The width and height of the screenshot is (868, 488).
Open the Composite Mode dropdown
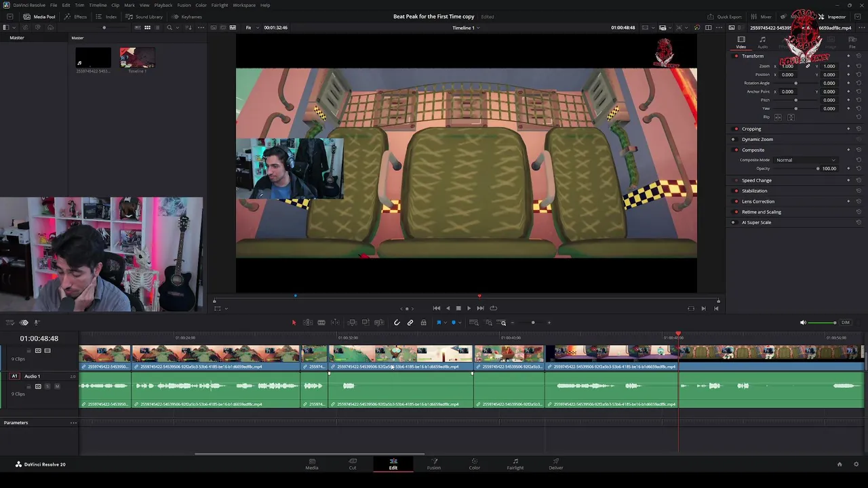click(x=806, y=160)
